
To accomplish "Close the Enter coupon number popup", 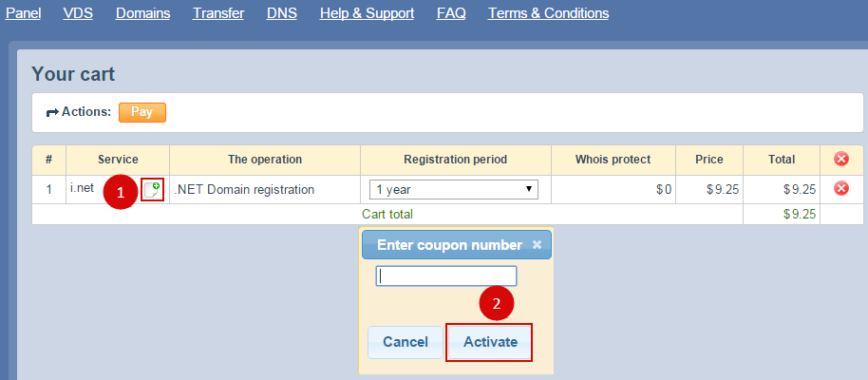I will [537, 245].
